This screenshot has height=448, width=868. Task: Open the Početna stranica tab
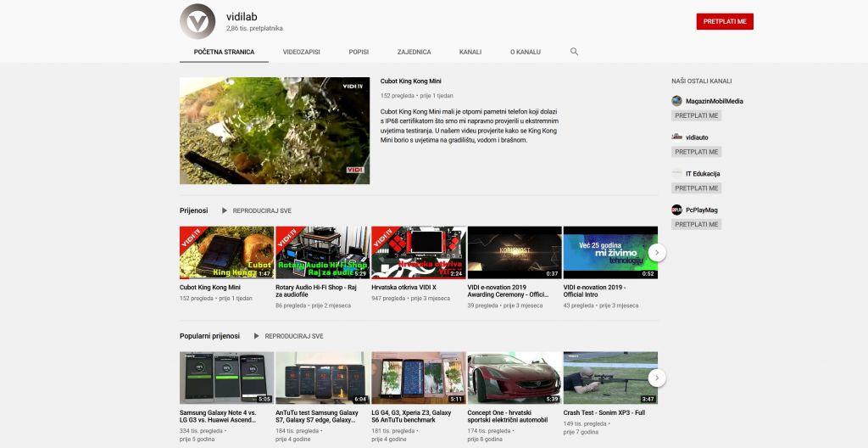(x=224, y=52)
